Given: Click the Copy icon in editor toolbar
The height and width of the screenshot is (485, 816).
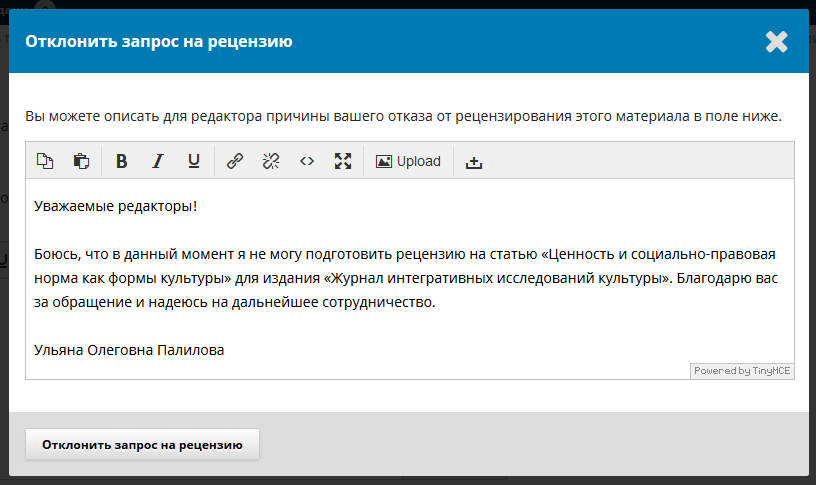Looking at the screenshot, I should click(45, 161).
